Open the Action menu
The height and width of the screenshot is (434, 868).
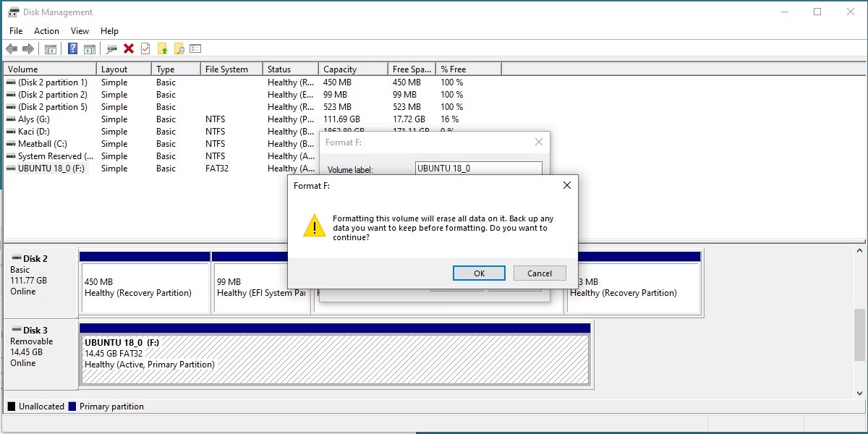tap(46, 31)
